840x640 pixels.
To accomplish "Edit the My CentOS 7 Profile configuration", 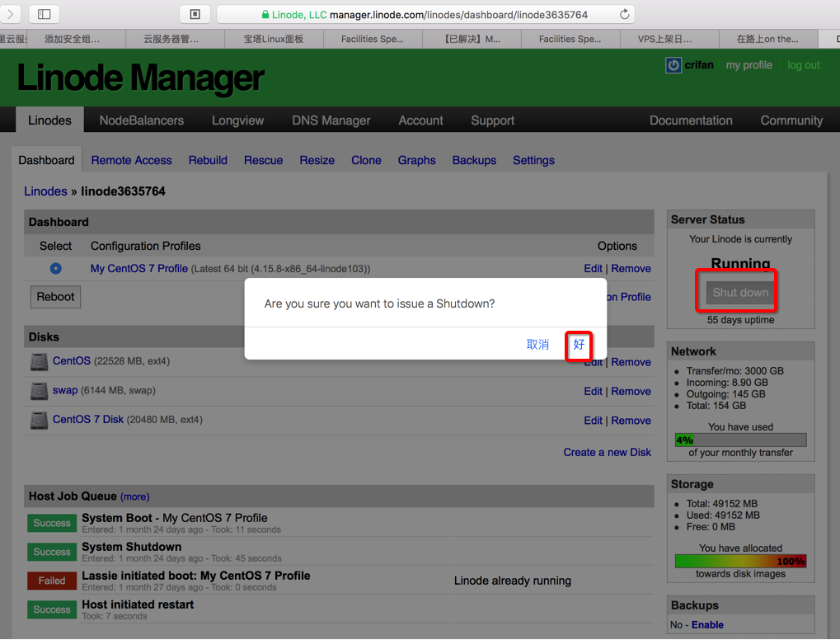I will coord(593,269).
